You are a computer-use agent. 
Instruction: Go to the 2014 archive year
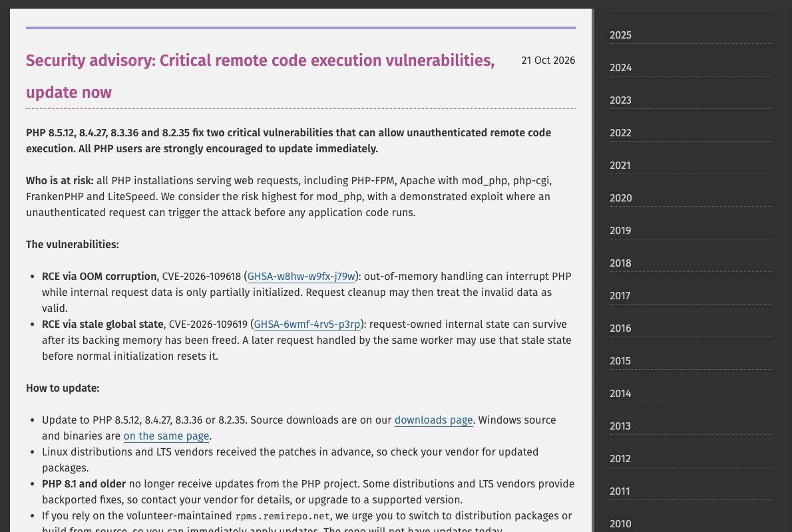point(621,394)
